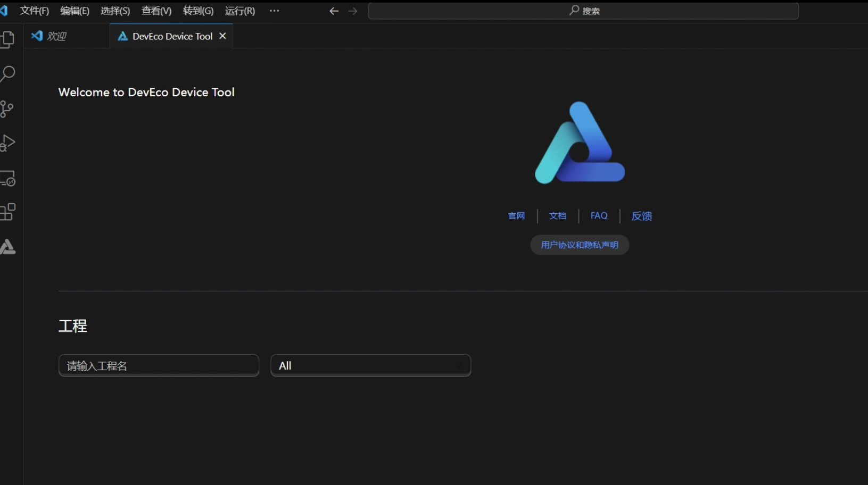
Task: Open DevEco Device Tool sidebar icon
Action: (x=7, y=247)
